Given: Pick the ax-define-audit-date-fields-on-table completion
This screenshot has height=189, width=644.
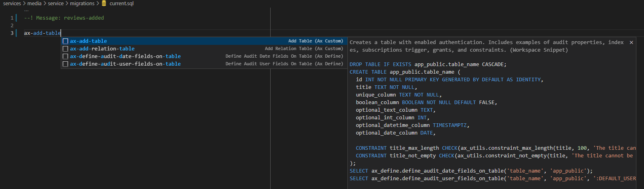Looking at the screenshot, I should (x=125, y=56).
